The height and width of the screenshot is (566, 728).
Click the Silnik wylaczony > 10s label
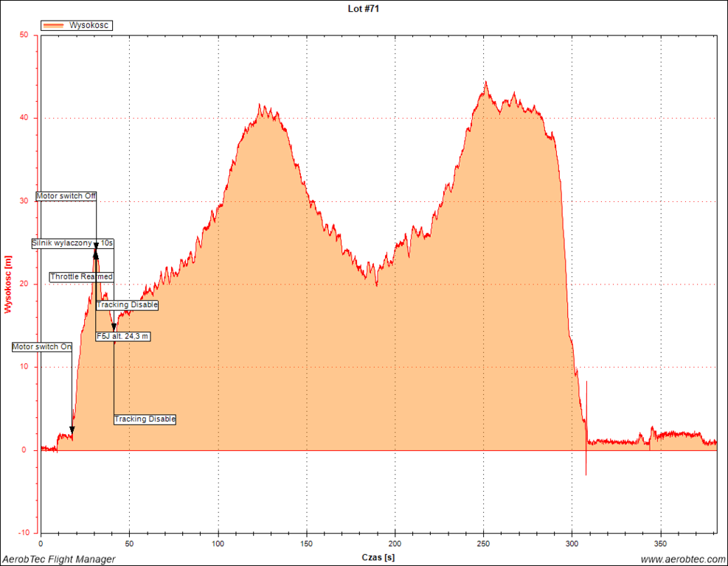(73, 243)
